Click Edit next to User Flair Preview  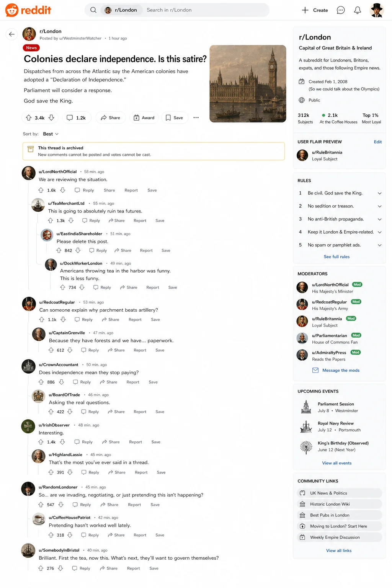[378, 142]
